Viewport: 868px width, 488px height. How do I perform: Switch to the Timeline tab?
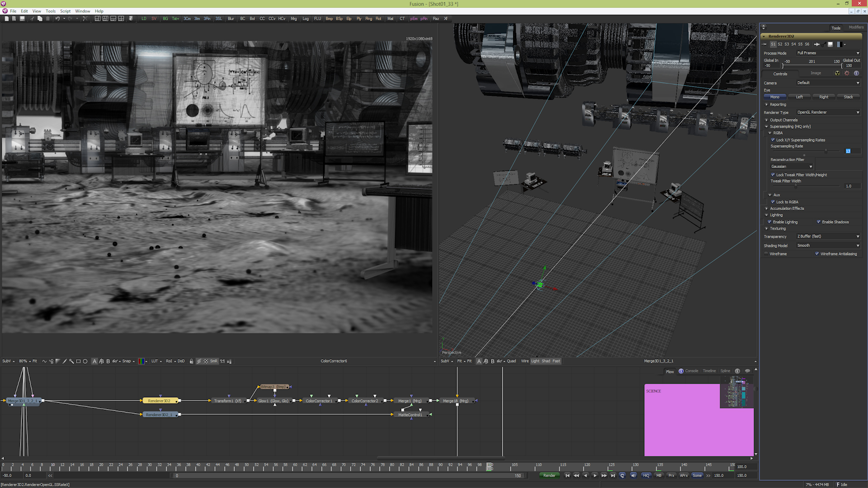(x=709, y=371)
